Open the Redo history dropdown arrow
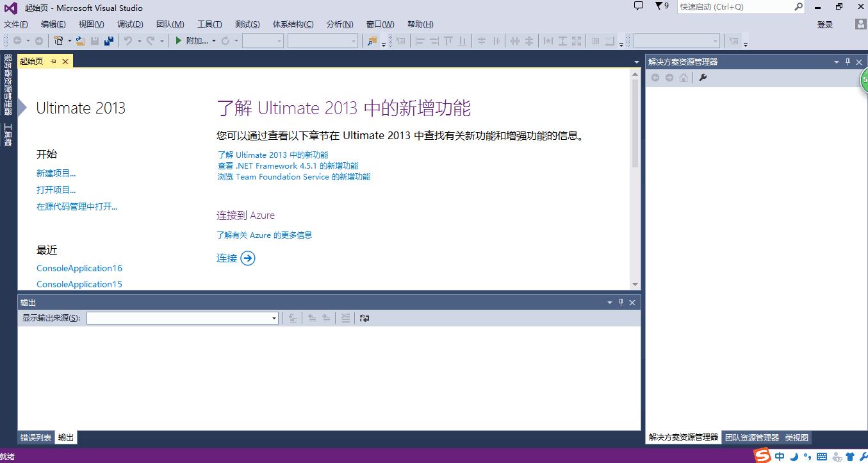Viewport: 868px width, 463px height. click(x=161, y=41)
